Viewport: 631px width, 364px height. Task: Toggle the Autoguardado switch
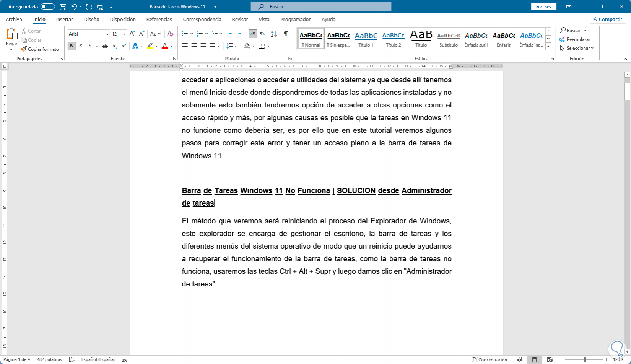[x=48, y=7]
